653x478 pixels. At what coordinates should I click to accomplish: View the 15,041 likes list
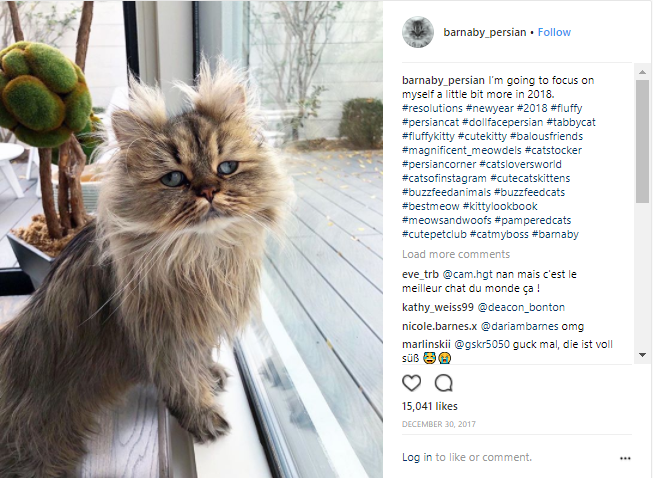pyautogui.click(x=429, y=406)
